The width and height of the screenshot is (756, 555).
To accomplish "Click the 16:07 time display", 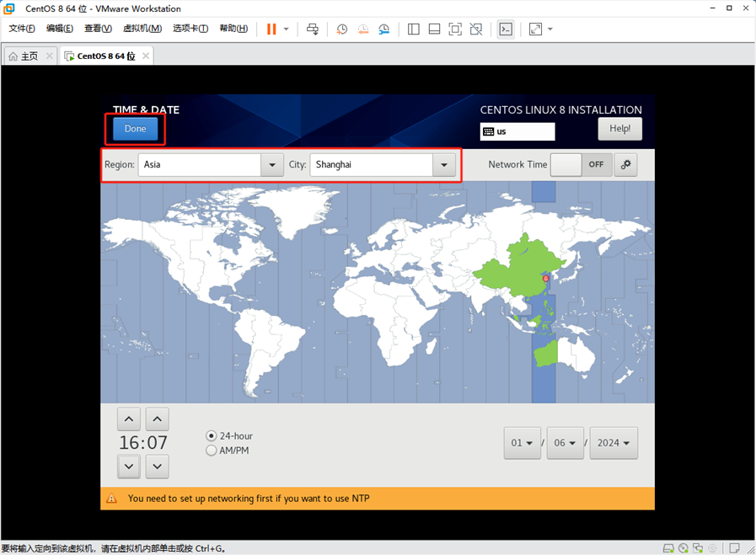I will click(143, 443).
